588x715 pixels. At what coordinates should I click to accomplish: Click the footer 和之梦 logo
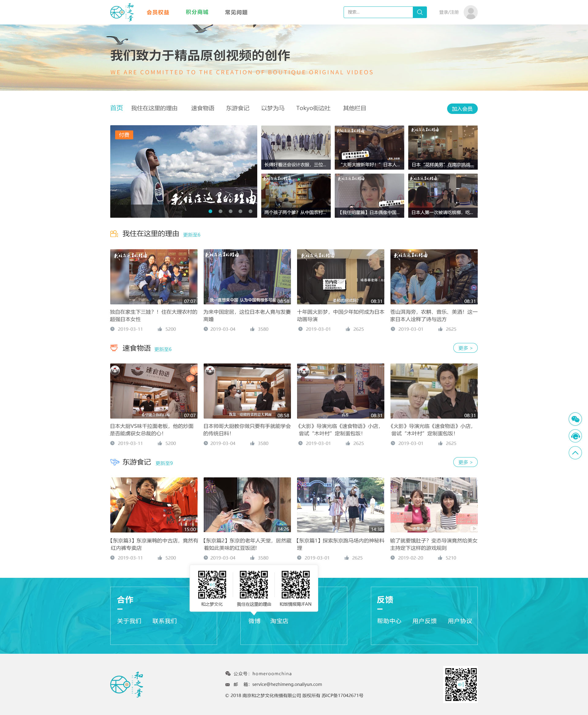127,684
